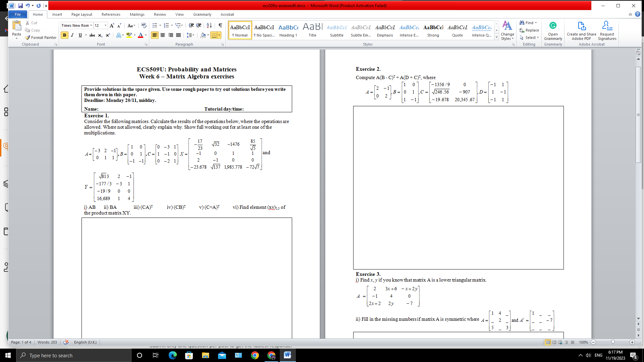Click the Windows taskbar search box
The image size is (644, 362).
coord(74,355)
